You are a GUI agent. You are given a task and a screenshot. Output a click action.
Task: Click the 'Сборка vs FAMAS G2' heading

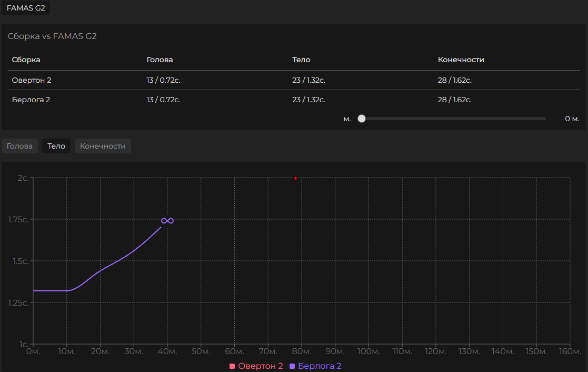click(52, 36)
